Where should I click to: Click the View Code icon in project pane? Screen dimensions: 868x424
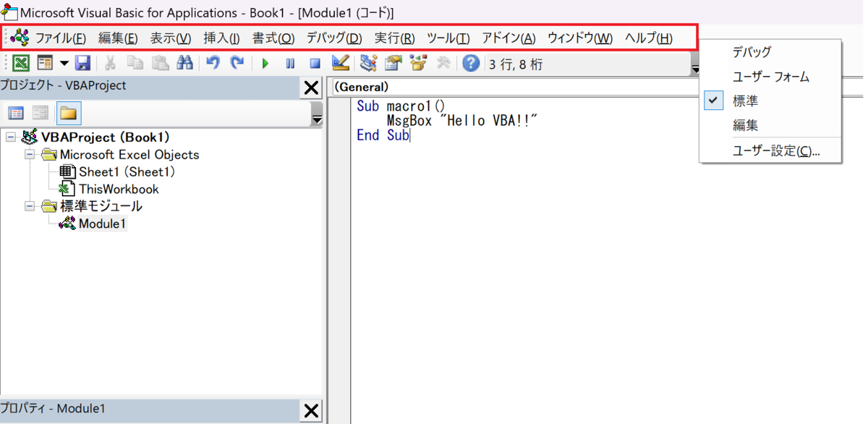point(16,114)
